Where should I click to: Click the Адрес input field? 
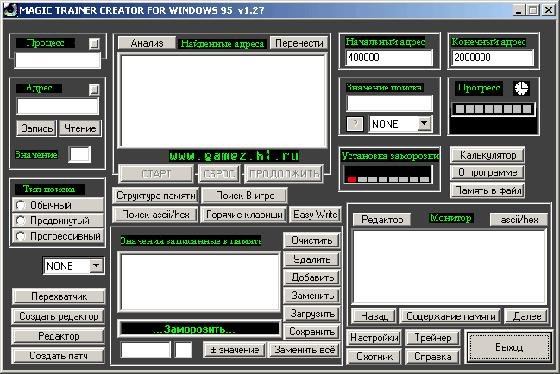click(58, 106)
